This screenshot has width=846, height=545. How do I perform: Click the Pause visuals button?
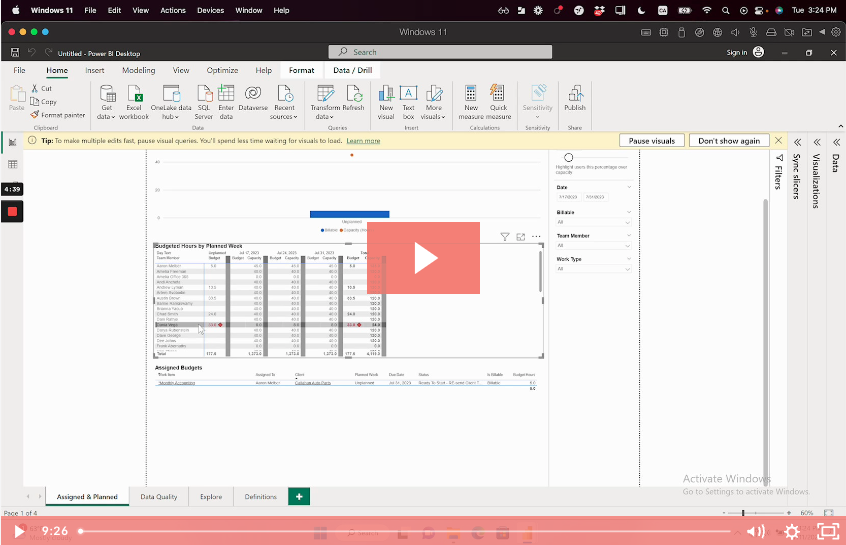(x=652, y=140)
